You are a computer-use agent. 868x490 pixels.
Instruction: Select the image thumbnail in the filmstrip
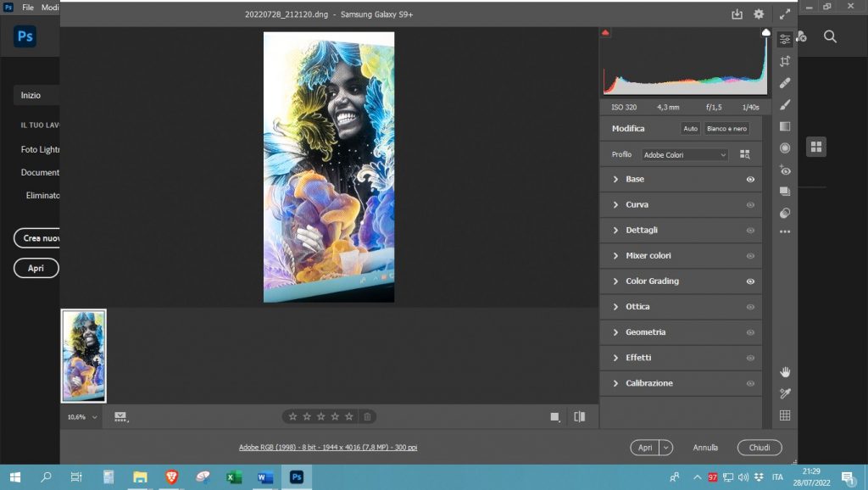click(83, 355)
